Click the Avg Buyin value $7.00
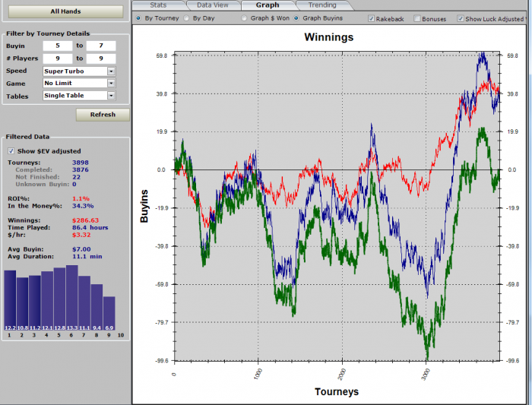Viewport: 532px width, 405px height. pos(81,249)
